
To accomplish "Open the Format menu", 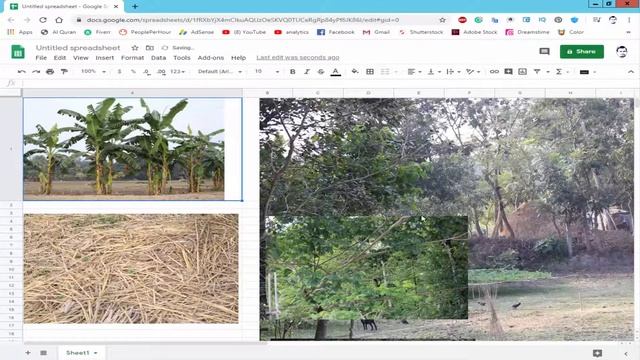I will (x=133, y=58).
